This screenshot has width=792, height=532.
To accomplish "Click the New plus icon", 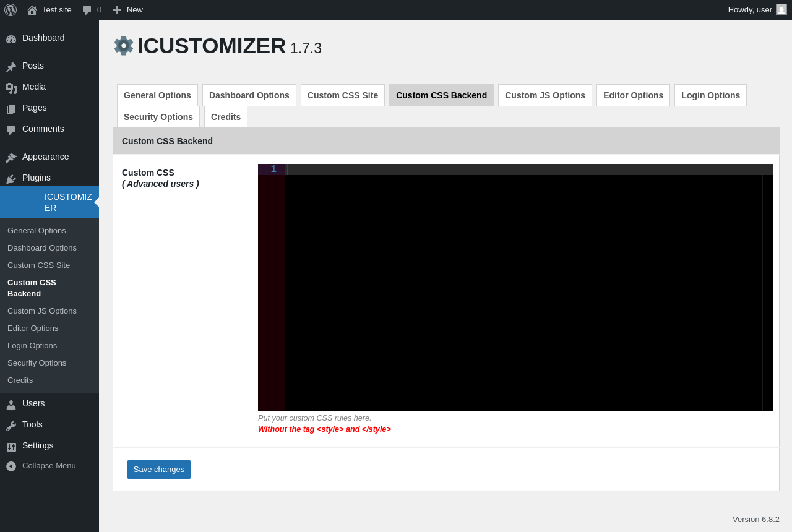I will (x=117, y=10).
